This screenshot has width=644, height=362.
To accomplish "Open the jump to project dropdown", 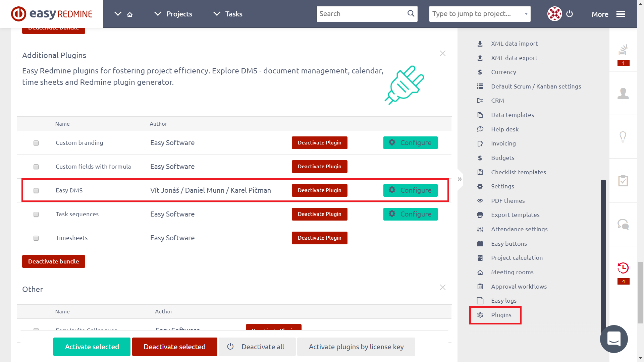I will click(x=480, y=14).
